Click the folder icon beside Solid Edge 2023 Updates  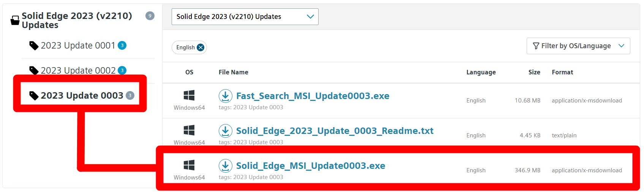(15, 20)
